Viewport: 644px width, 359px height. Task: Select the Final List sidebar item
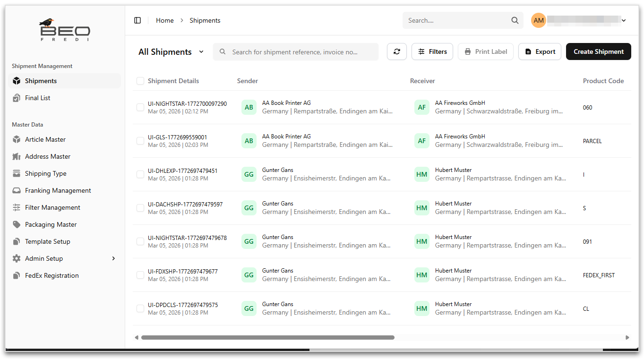38,98
